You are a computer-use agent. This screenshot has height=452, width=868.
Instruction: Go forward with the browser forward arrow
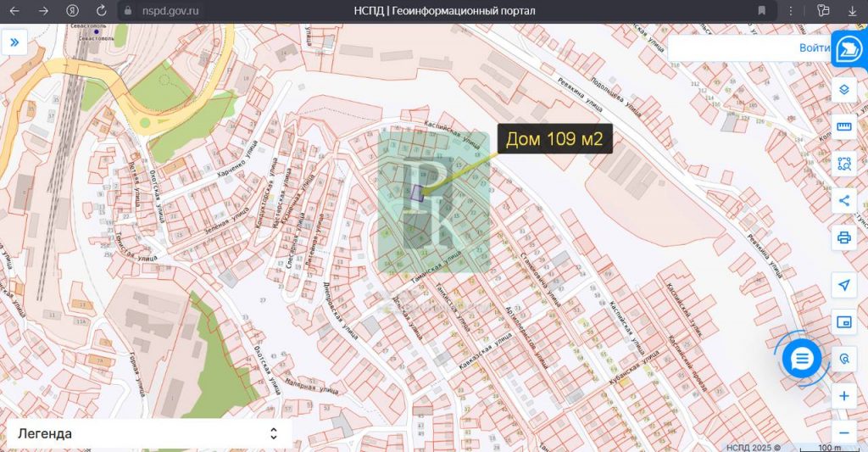[x=43, y=10]
